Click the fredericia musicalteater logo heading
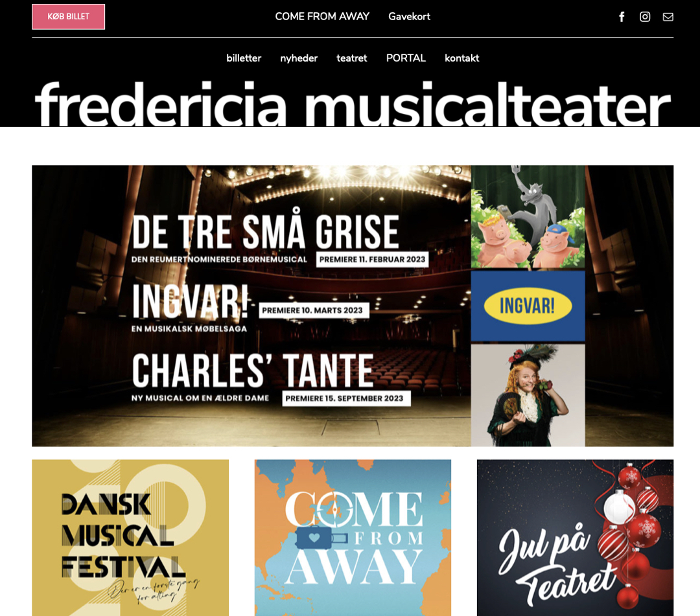This screenshot has width=700, height=616. point(353,104)
